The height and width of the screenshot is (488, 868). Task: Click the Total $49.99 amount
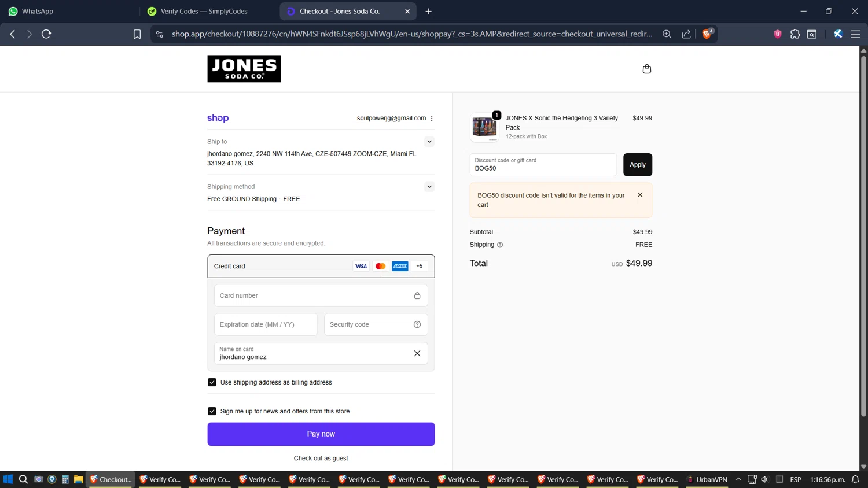(x=639, y=263)
